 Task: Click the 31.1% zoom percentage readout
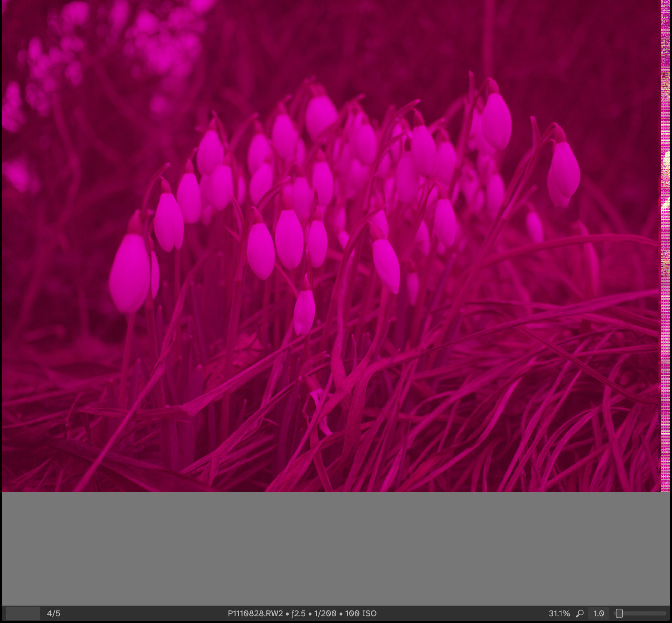(x=559, y=614)
